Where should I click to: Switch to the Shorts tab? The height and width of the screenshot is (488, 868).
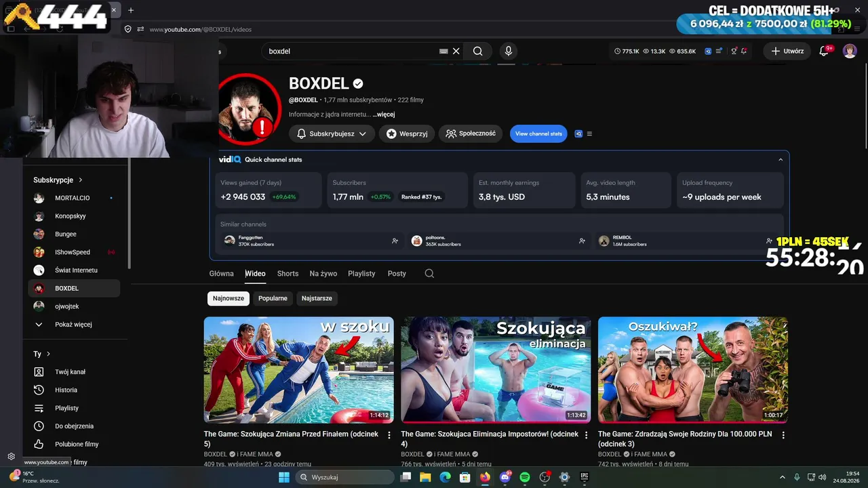point(288,274)
